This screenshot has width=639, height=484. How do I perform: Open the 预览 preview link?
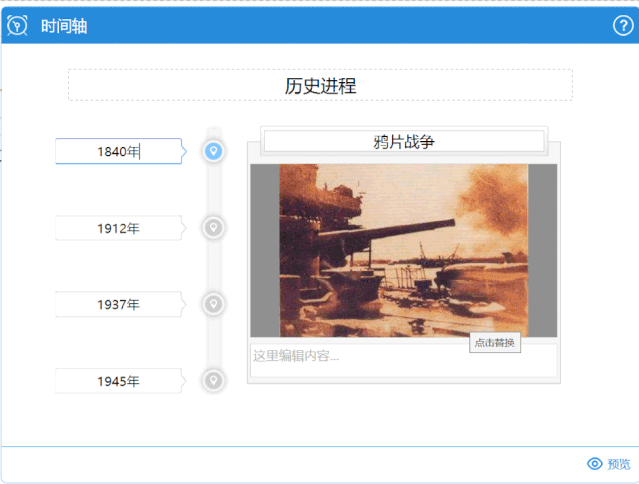coord(619,464)
